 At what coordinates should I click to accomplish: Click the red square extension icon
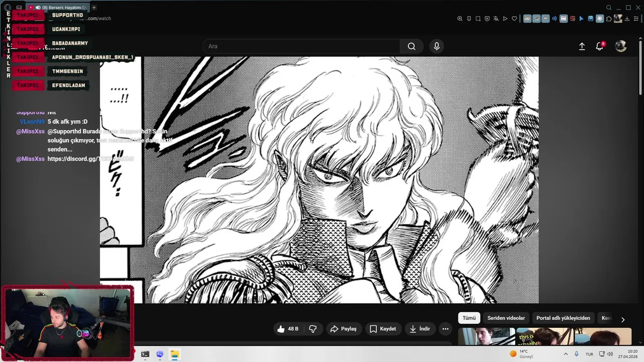pos(573,19)
